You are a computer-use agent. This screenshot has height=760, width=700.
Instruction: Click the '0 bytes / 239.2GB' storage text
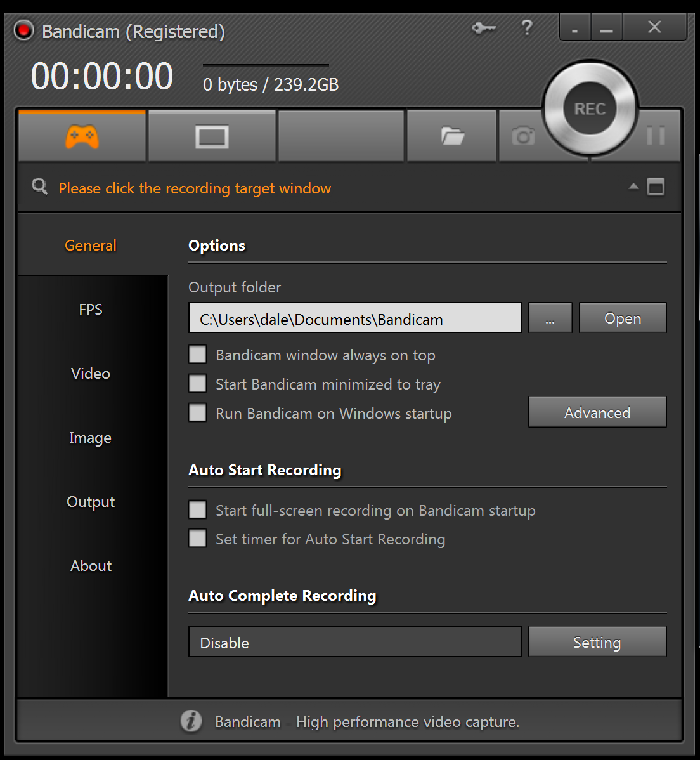click(x=271, y=85)
